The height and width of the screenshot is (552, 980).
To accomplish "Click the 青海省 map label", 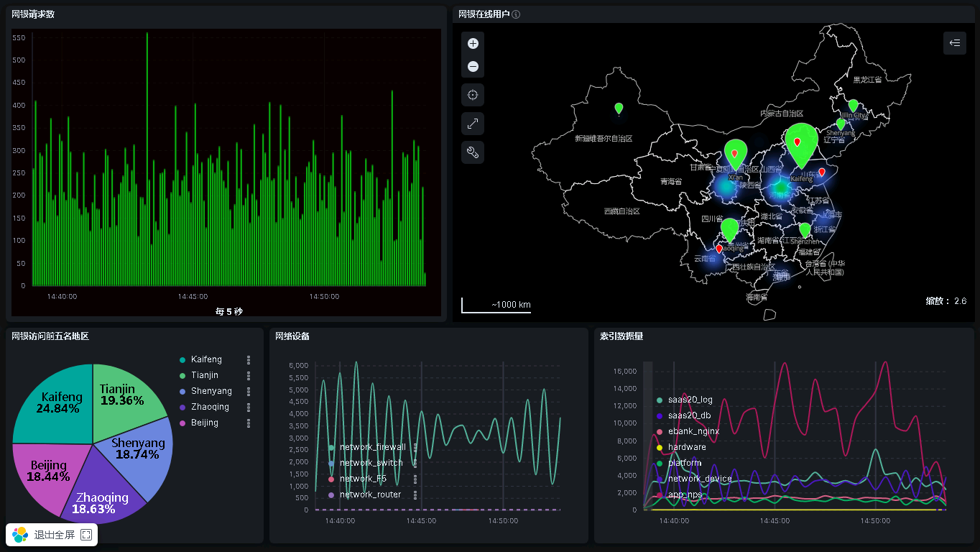I will click(x=671, y=182).
